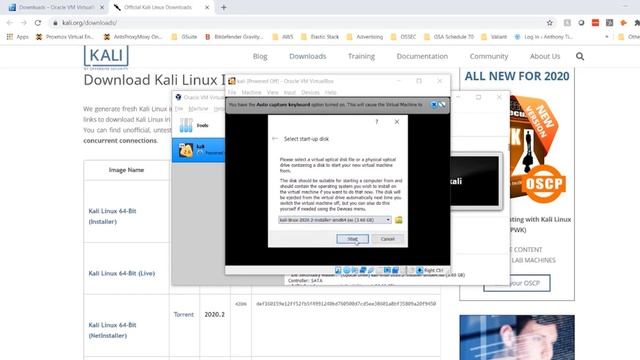Image resolution: width=640 pixels, height=360 pixels.
Task: Open the GSuite bookmark folder
Action: 184,37
